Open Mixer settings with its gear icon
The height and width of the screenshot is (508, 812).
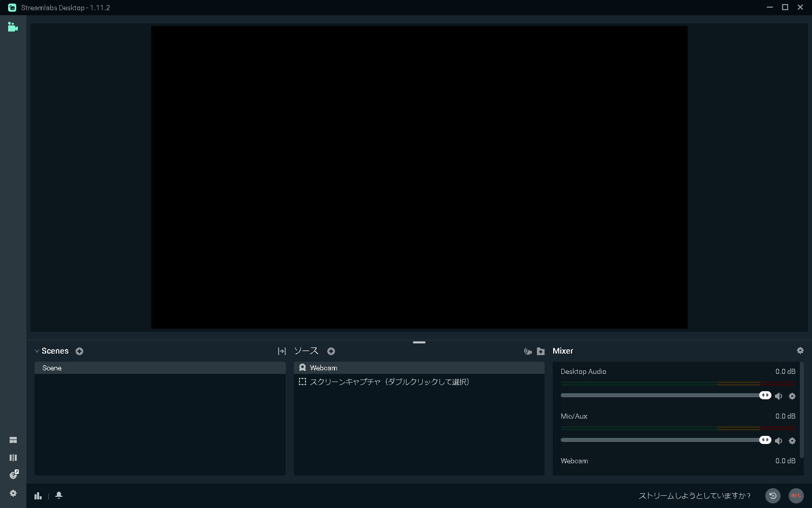point(800,351)
